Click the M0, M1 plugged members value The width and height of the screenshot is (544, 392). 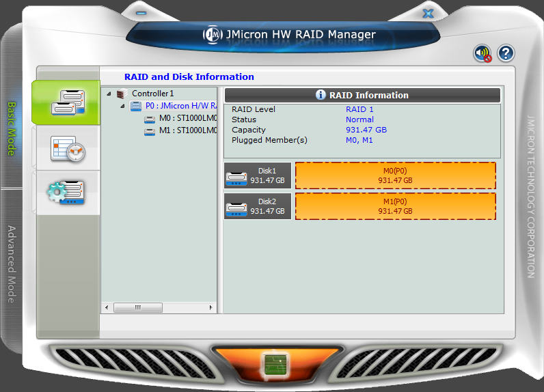point(359,140)
